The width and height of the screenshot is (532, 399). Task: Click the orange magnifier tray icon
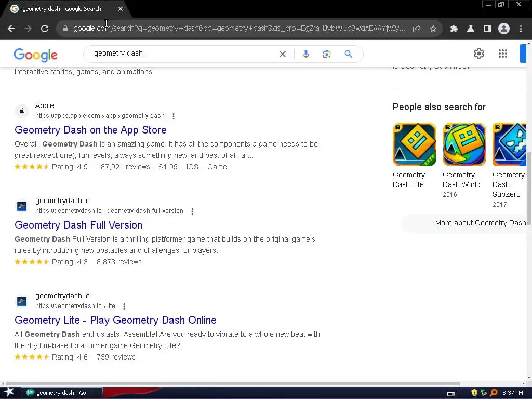click(x=494, y=393)
